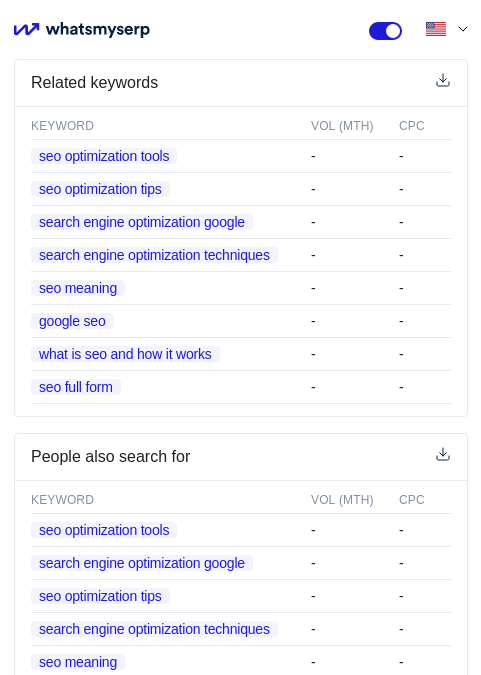481x675 pixels.
Task: Select 'search engine optimization google' related keyword
Action: tap(142, 222)
